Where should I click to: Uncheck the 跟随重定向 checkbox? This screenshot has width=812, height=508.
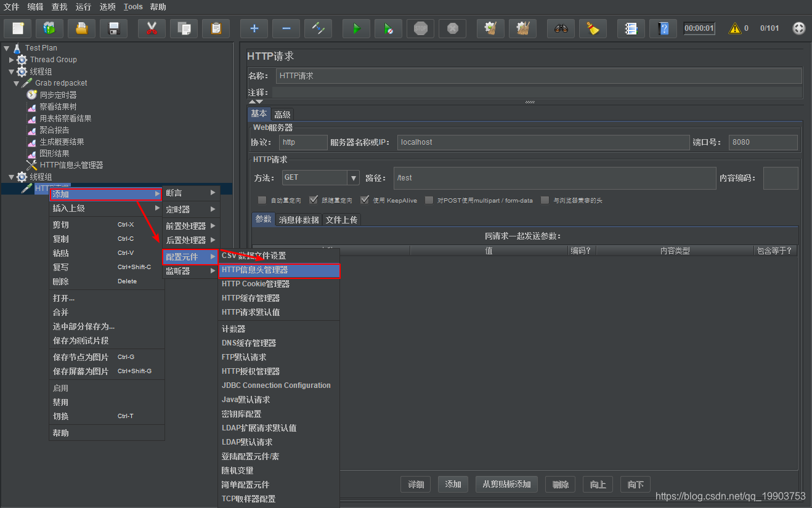click(314, 200)
